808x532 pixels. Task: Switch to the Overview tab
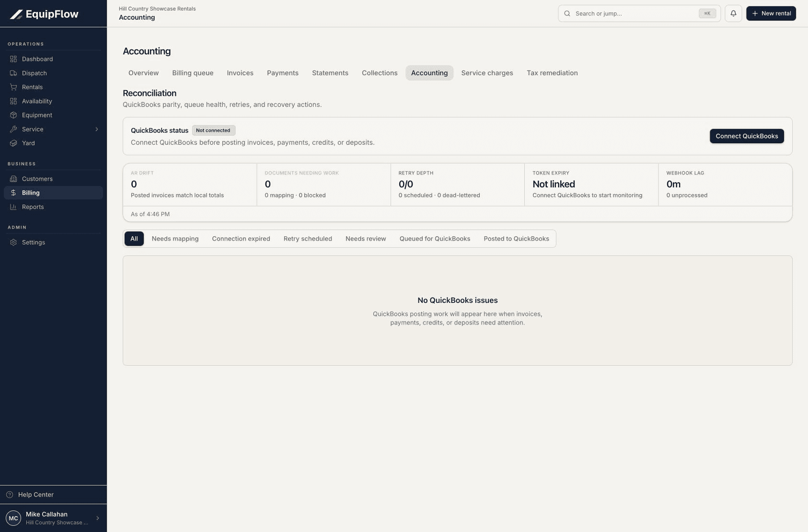143,73
